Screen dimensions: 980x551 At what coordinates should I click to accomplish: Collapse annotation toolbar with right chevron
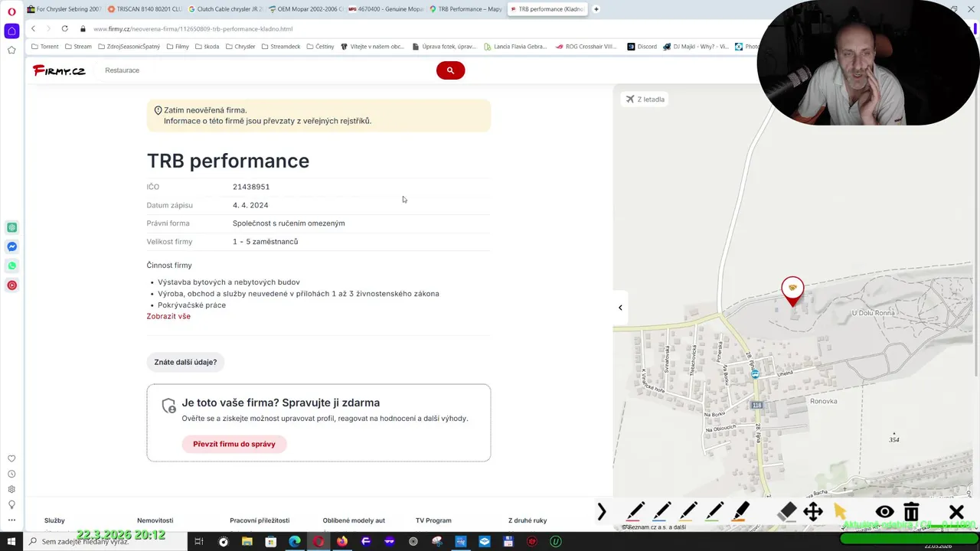(x=602, y=511)
